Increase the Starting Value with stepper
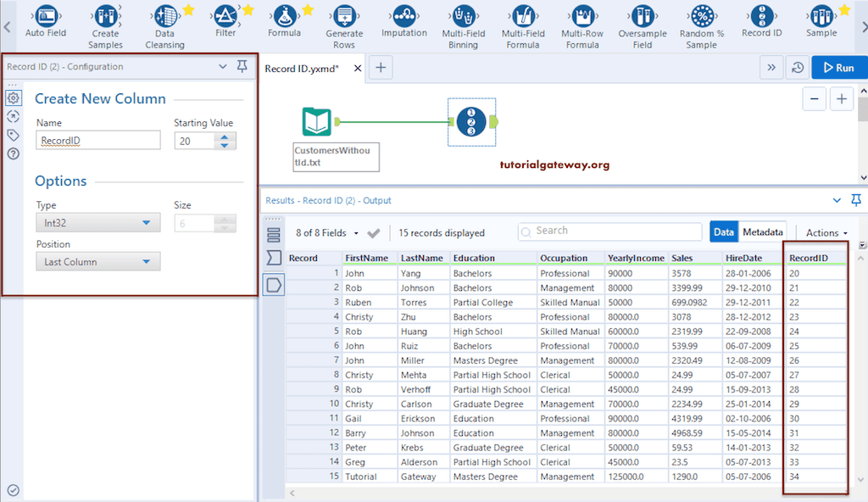The image size is (868, 502). [225, 137]
